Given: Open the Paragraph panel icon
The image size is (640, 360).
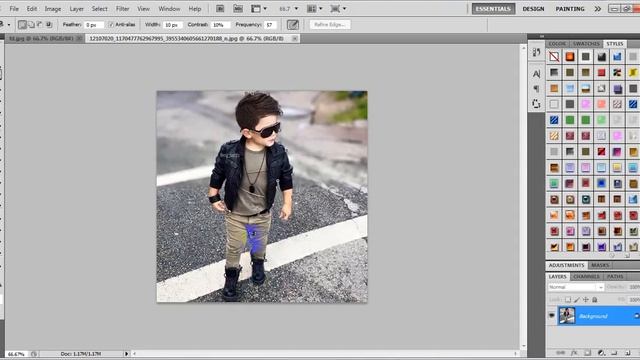Looking at the screenshot, I should coord(536,89).
